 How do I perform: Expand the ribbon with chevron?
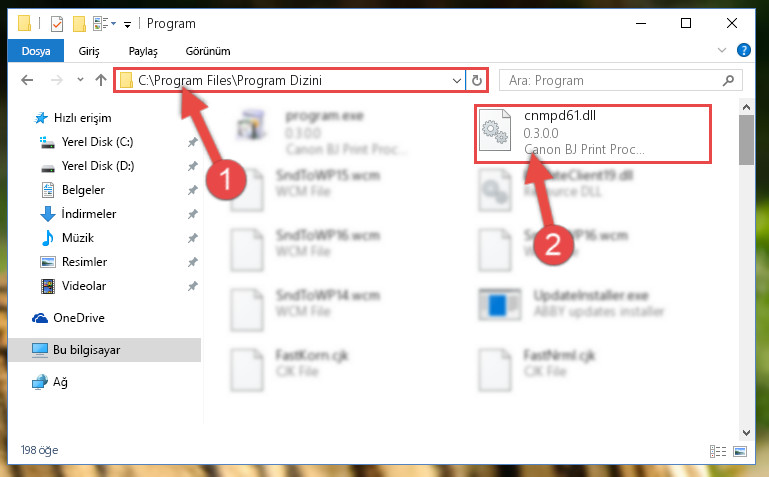[x=721, y=50]
